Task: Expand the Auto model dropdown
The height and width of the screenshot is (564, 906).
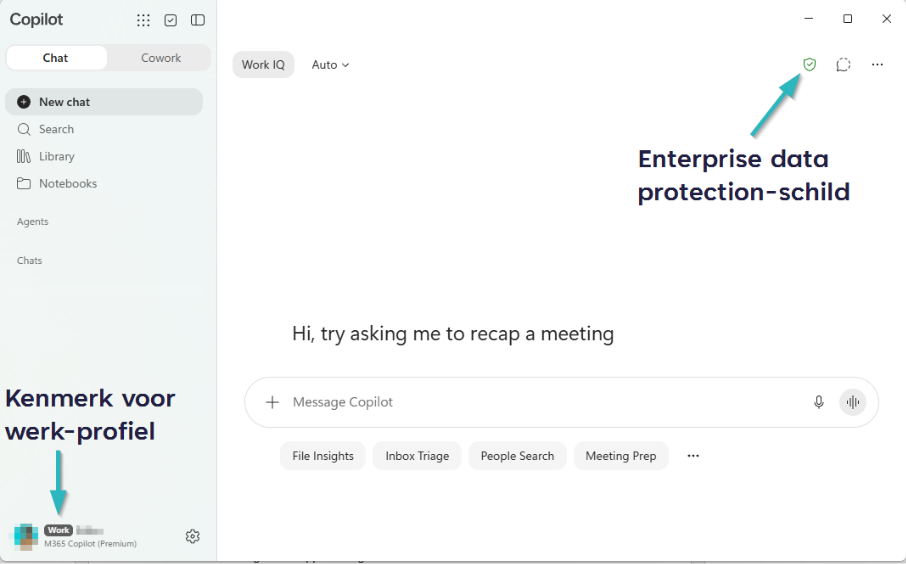Action: (331, 65)
